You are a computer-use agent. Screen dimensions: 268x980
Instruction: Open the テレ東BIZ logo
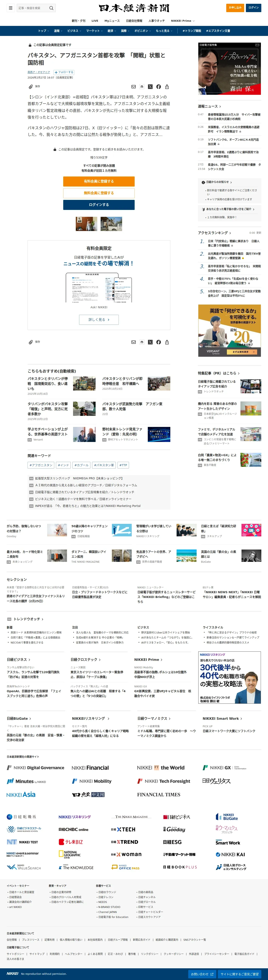(71, 842)
